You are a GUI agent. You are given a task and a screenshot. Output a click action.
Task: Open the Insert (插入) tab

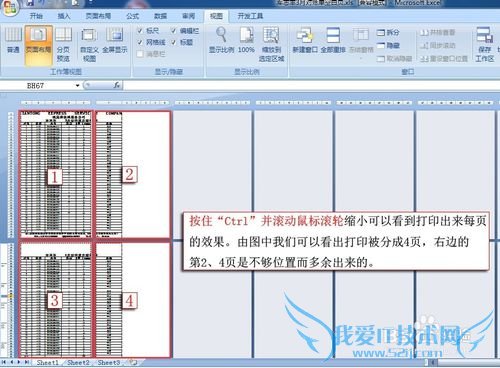tap(64, 16)
